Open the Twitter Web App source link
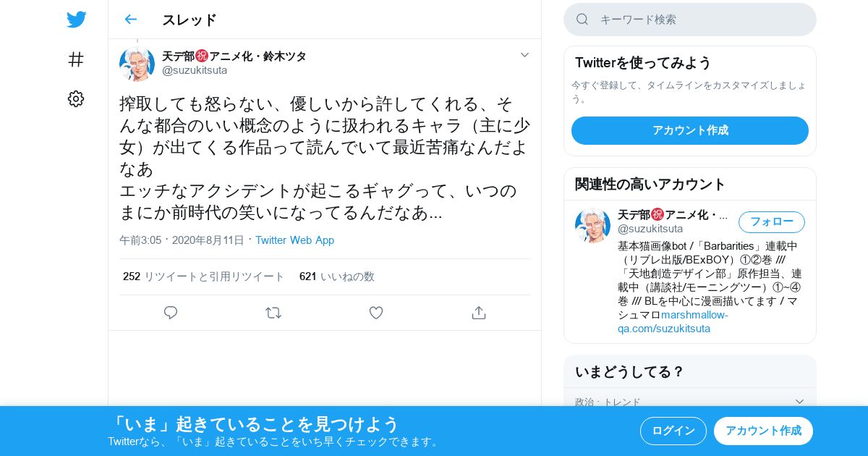The height and width of the screenshot is (456, 868). pos(294,240)
